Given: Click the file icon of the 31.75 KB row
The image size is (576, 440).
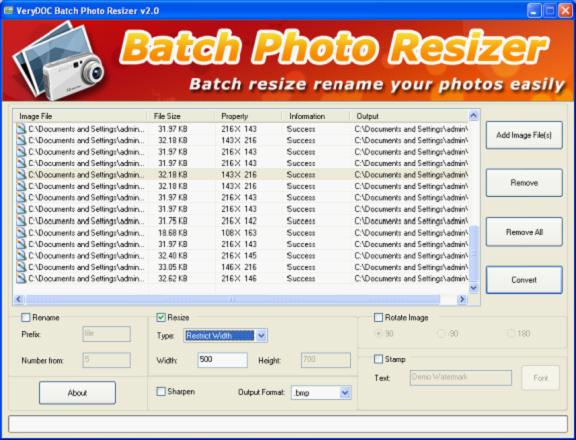Looking at the screenshot, I should click(21, 221).
